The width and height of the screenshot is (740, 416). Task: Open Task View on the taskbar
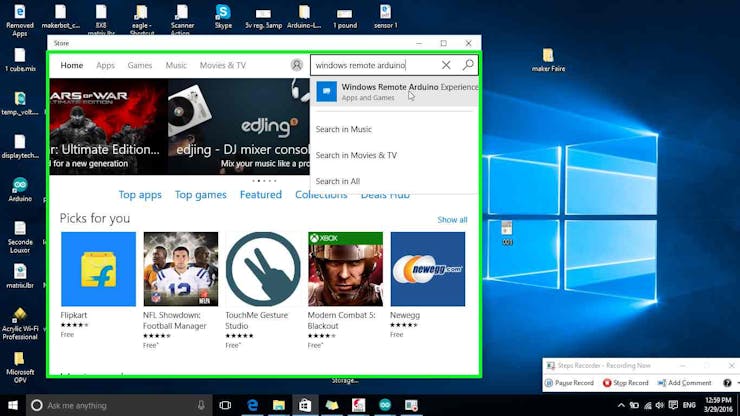point(225,405)
